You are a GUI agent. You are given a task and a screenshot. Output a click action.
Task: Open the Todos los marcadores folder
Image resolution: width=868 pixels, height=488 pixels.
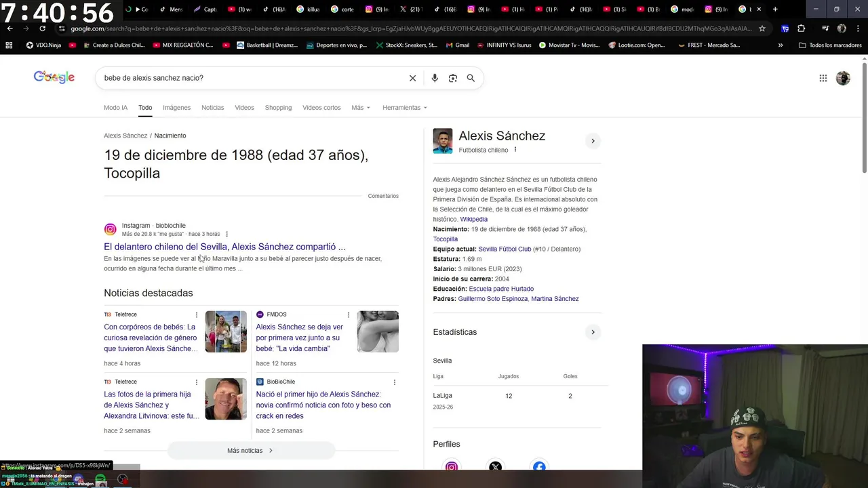(x=830, y=45)
